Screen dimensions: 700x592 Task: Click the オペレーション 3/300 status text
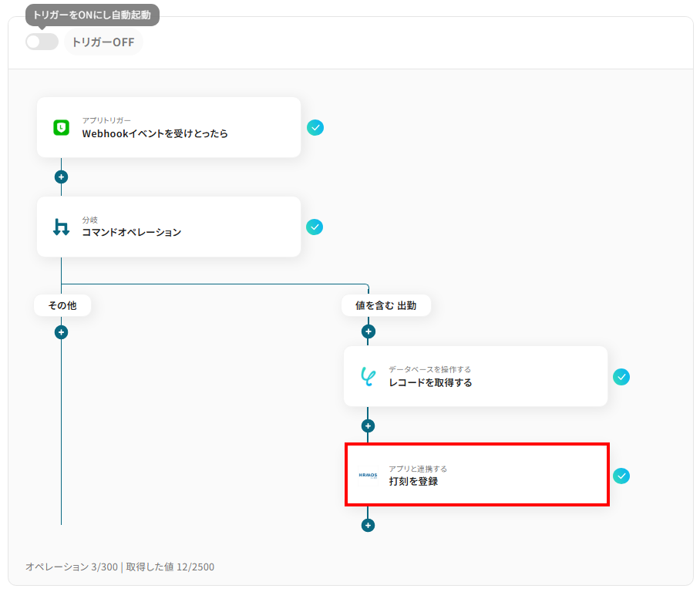[72, 567]
